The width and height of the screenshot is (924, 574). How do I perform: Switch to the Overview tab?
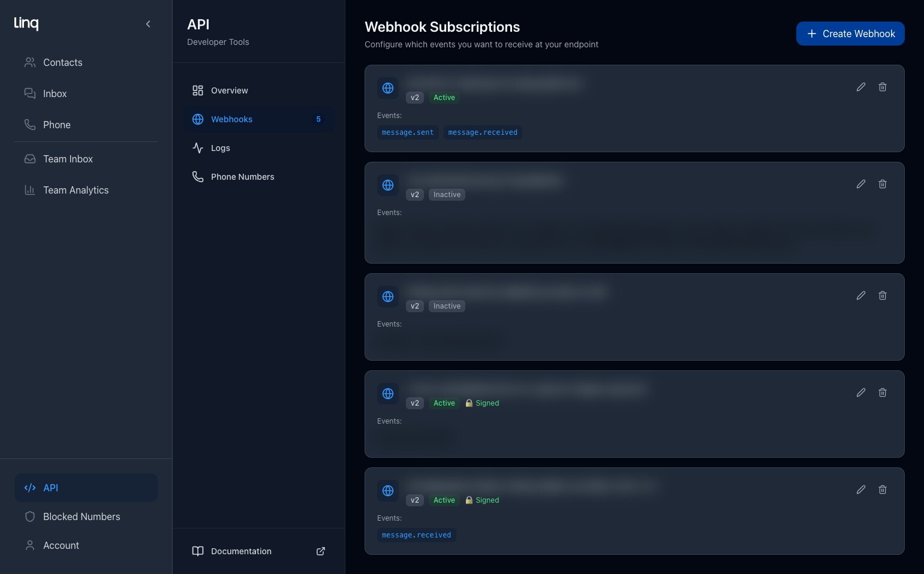click(258, 90)
